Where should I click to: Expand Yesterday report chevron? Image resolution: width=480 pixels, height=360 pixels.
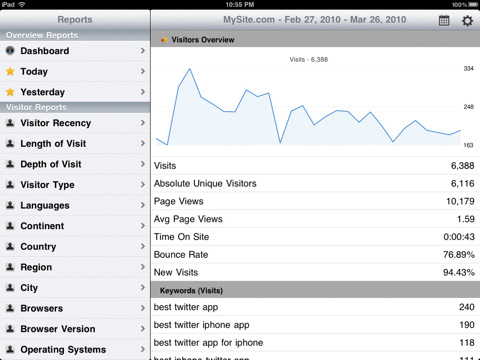click(x=143, y=92)
